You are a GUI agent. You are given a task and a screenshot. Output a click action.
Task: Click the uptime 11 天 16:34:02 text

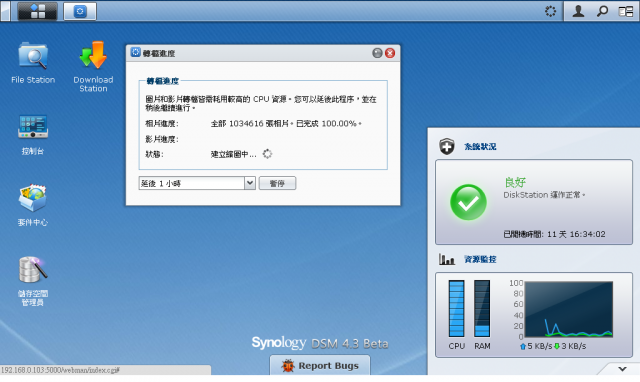click(576, 234)
